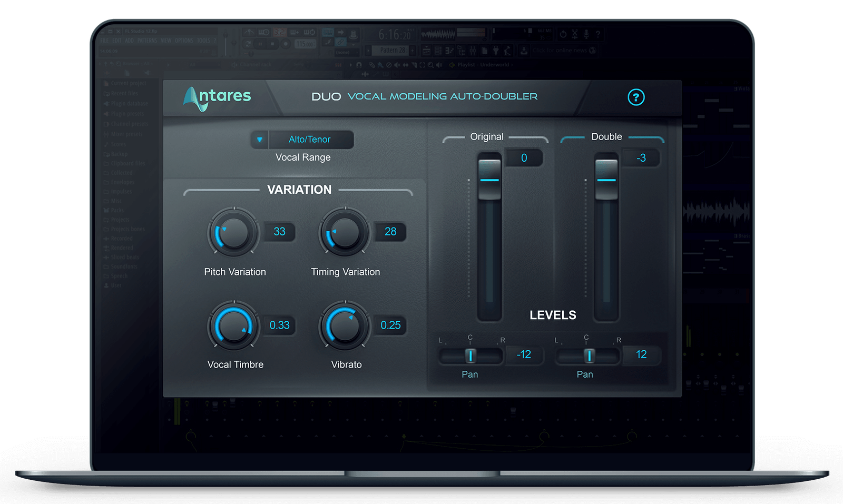The width and height of the screenshot is (843, 504).
Task: Toggle recording with the record button
Action: [286, 44]
